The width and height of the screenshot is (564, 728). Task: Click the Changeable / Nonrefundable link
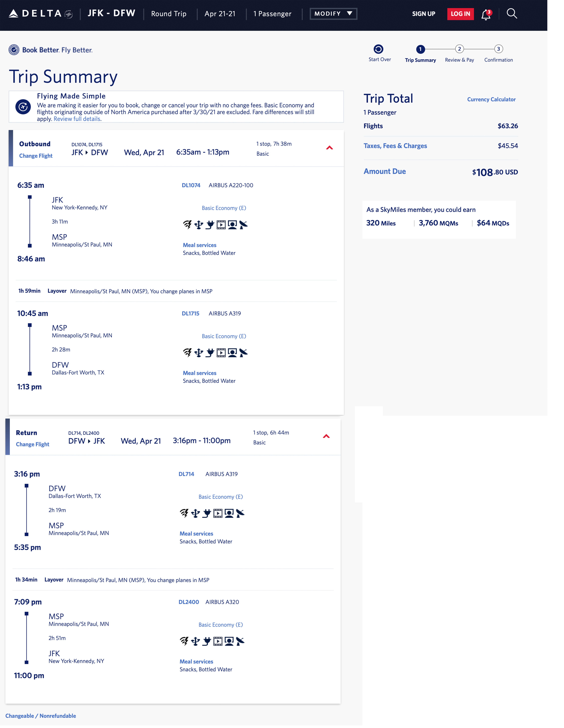[x=41, y=716]
